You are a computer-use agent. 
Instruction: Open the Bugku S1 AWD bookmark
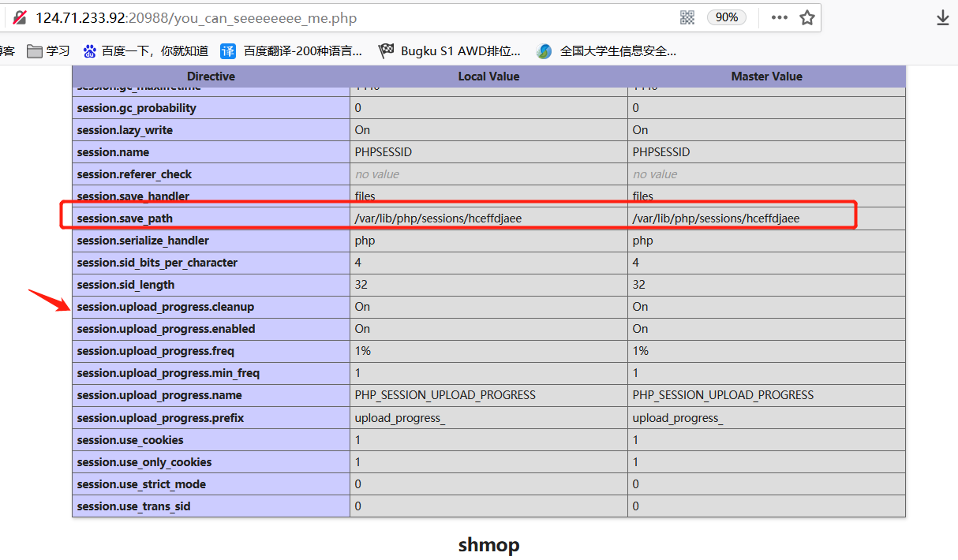tap(450, 51)
